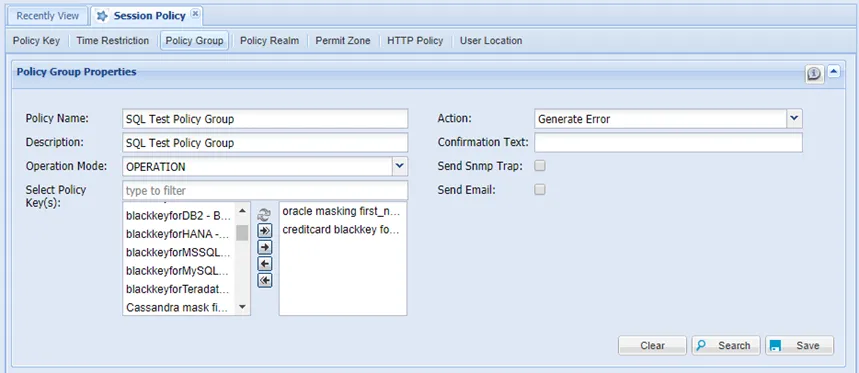Click the Save button
The height and width of the screenshot is (373, 859).
point(800,346)
